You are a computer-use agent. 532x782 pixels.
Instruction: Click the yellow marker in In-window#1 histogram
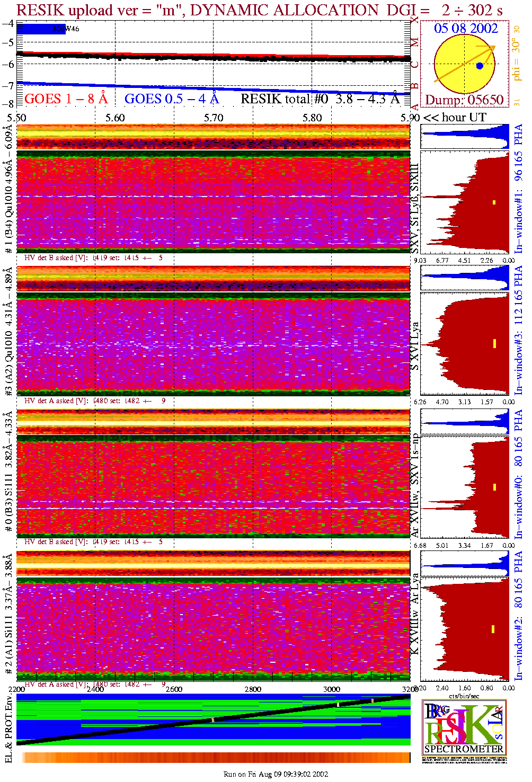494,202
